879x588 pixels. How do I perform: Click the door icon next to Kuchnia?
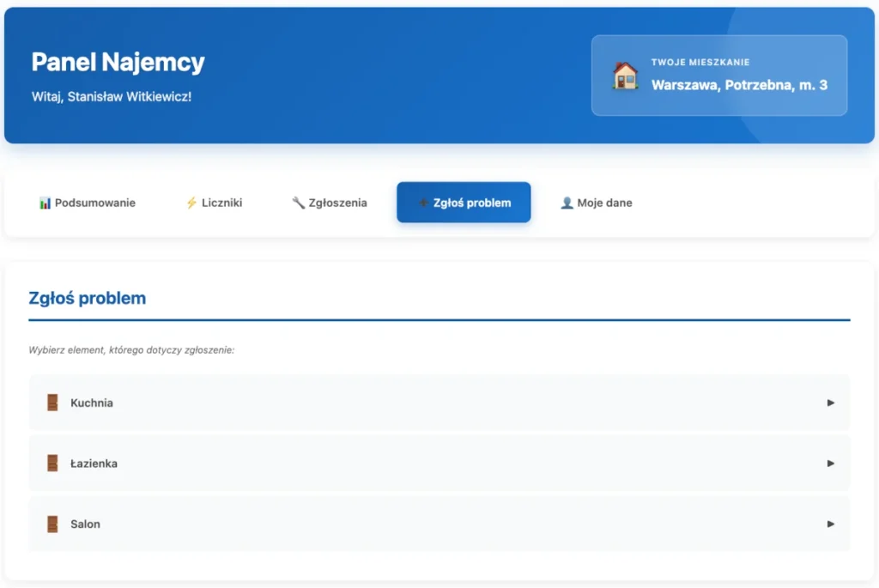(x=52, y=403)
